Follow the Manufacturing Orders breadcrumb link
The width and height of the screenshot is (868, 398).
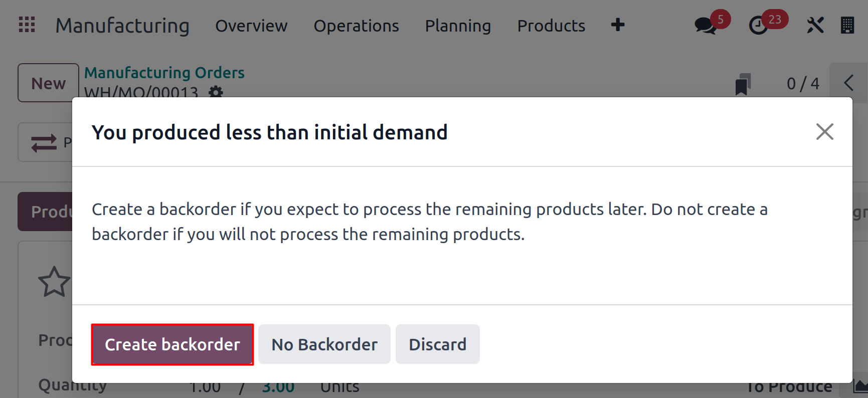(x=164, y=73)
